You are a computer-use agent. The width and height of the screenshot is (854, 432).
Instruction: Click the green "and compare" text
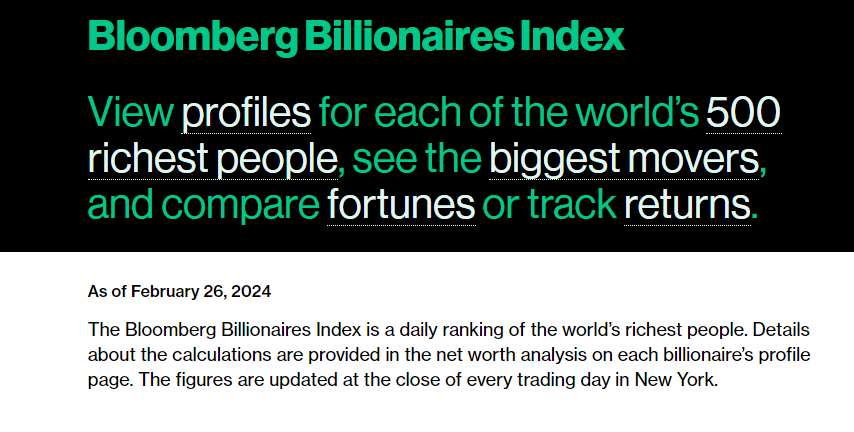tap(204, 206)
